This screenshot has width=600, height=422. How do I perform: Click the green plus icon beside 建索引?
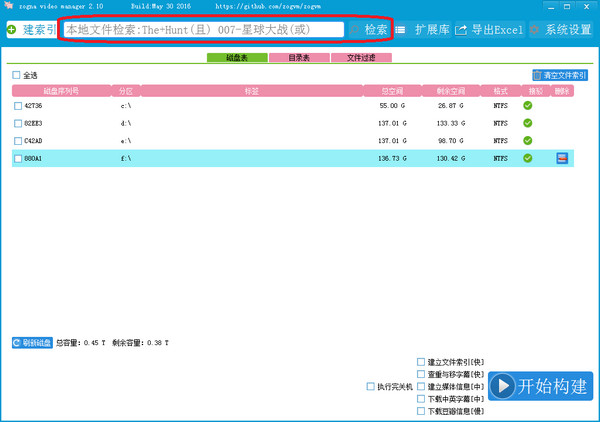(11, 30)
